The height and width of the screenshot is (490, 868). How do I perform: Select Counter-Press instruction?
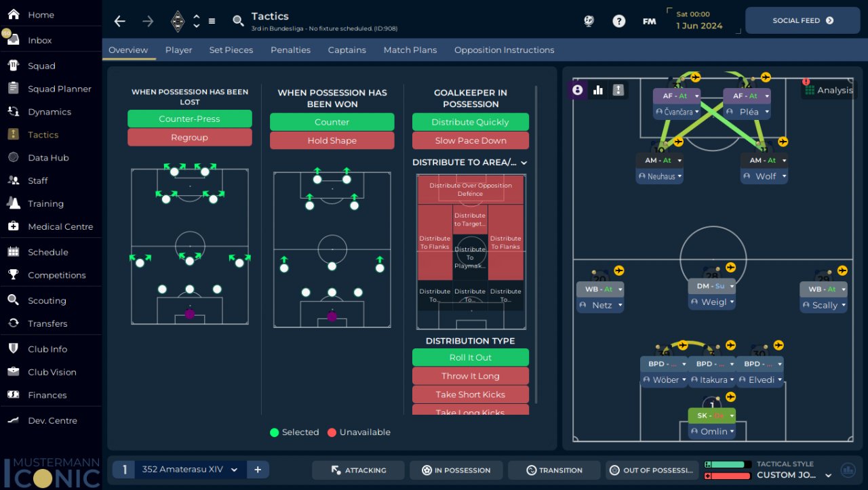tap(190, 119)
